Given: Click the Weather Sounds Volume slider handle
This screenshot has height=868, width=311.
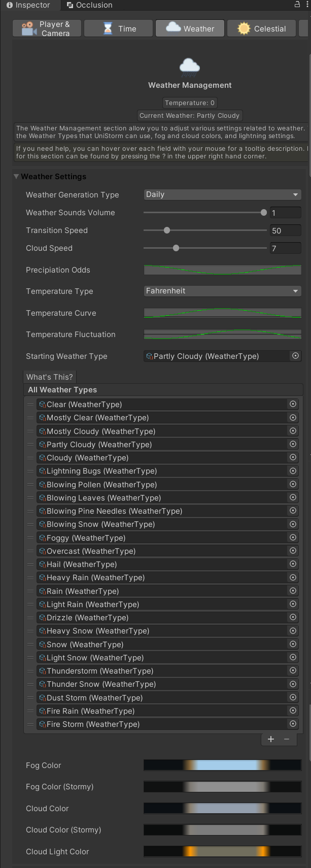Looking at the screenshot, I should [x=263, y=212].
